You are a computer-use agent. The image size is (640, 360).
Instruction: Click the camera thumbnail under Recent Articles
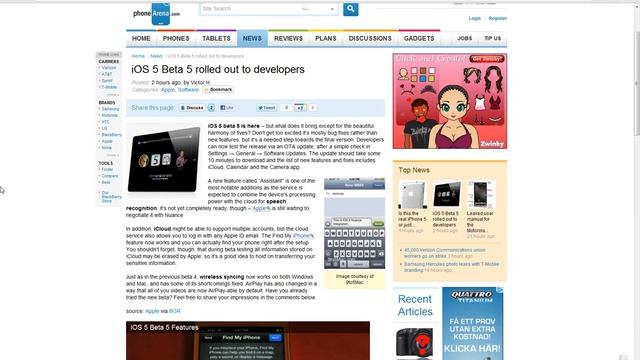415,343
